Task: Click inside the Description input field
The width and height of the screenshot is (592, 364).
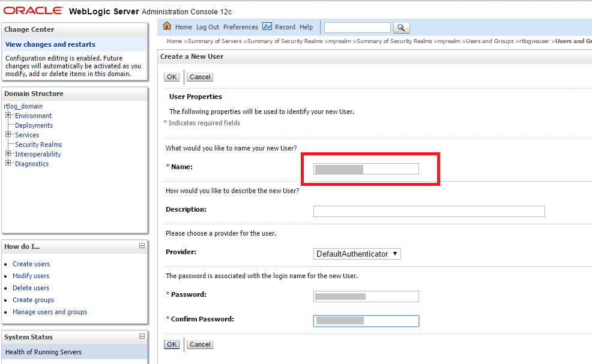Action: (429, 211)
